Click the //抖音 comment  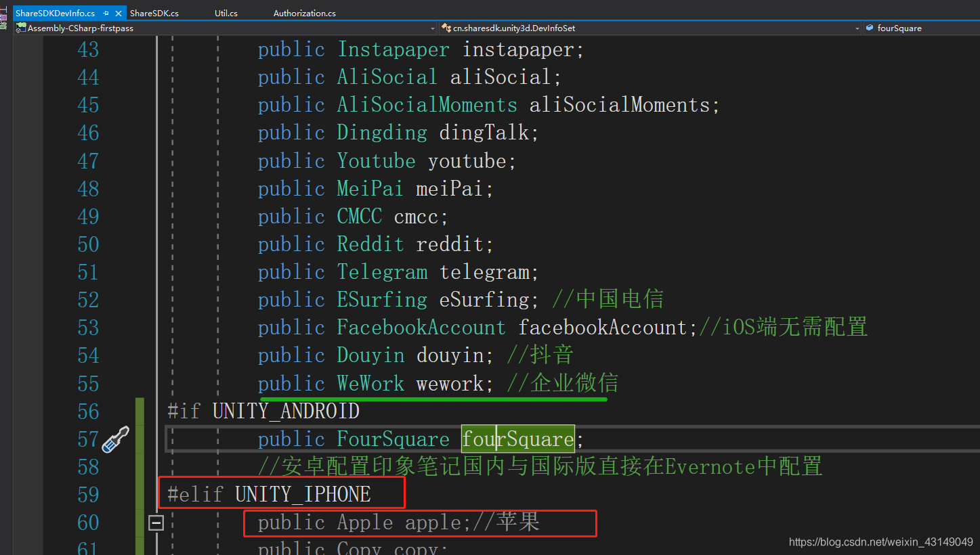click(540, 355)
